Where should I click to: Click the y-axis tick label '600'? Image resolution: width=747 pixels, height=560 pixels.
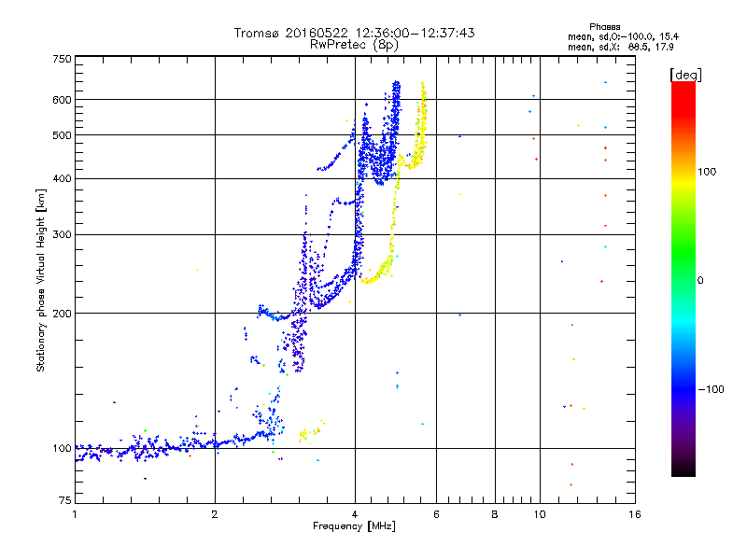tap(62, 100)
